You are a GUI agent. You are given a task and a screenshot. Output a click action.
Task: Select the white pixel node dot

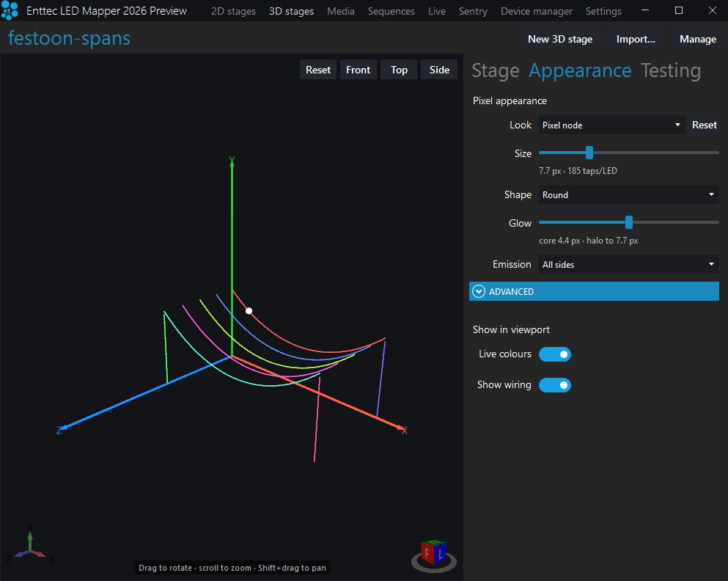249,311
